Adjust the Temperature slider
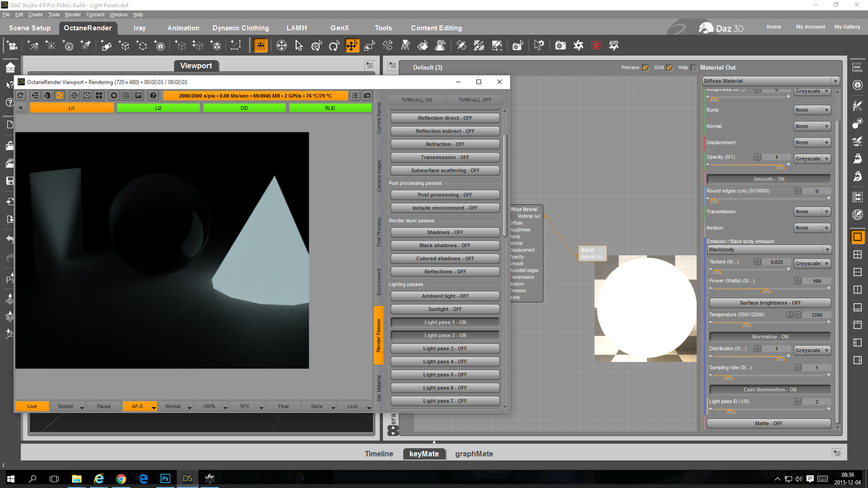Viewport: 868px width, 488px height. point(746,323)
